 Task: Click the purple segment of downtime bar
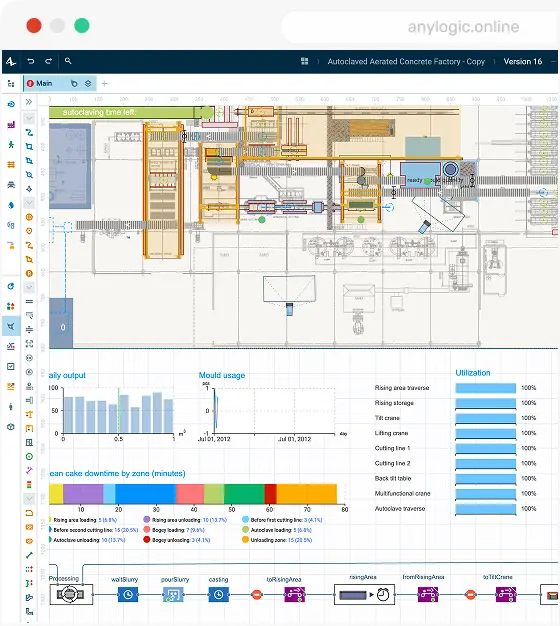point(83,494)
